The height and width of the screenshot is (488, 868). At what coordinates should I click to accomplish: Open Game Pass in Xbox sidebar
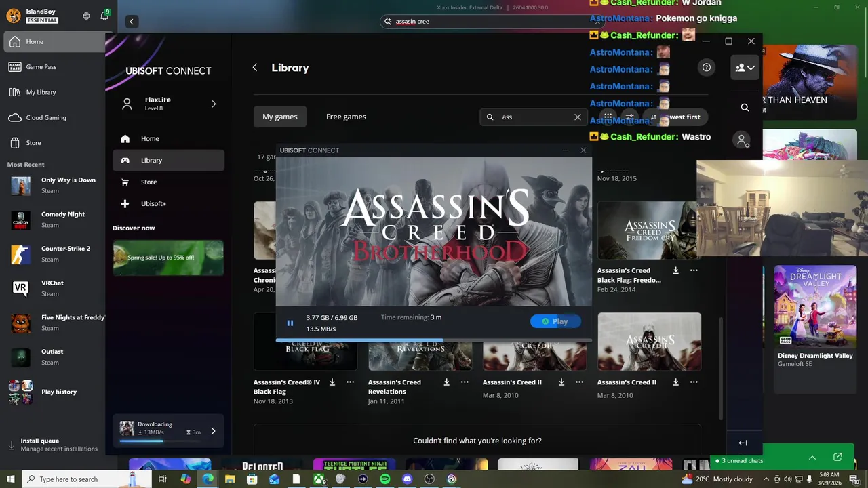tap(54, 67)
